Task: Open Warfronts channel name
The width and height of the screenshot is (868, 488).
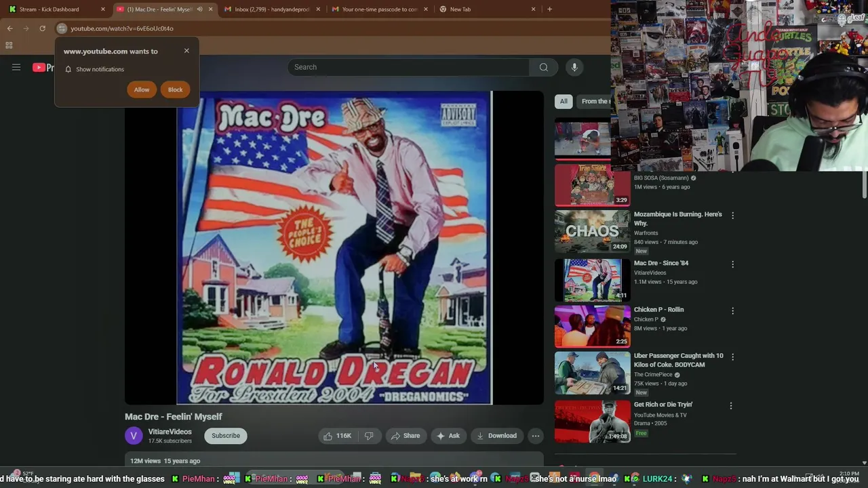Action: tap(646, 233)
